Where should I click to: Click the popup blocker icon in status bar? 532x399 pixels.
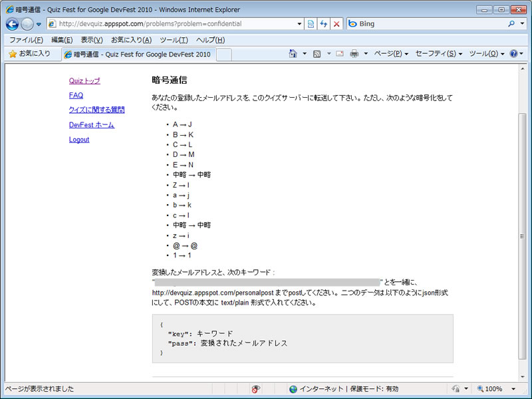(x=255, y=389)
